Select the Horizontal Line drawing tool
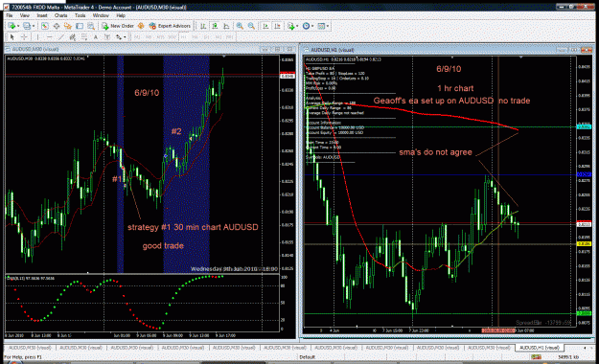The image size is (599, 364). pyautogui.click(x=50, y=37)
